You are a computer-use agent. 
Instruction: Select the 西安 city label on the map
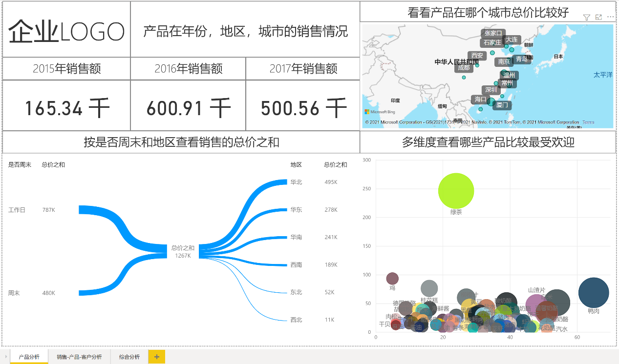[477, 56]
